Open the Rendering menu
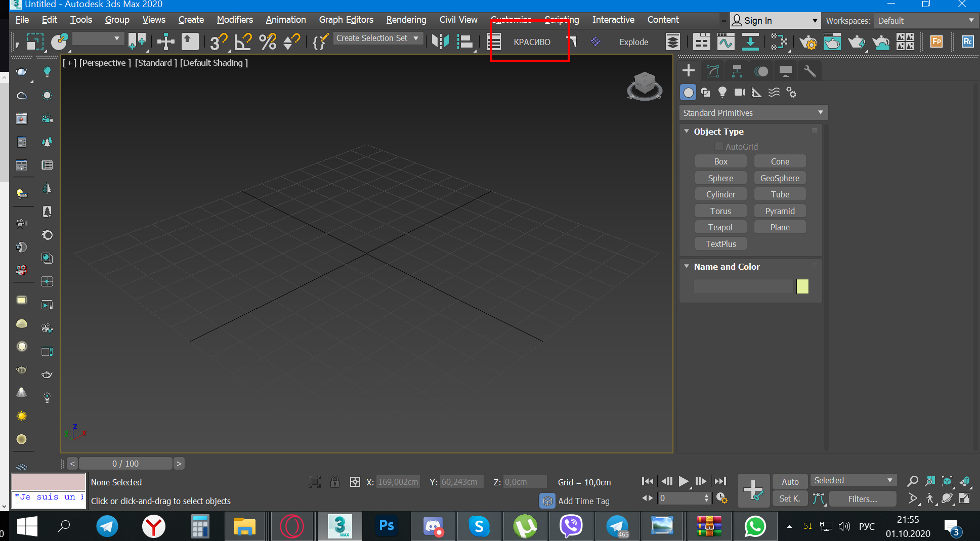This screenshot has width=980, height=541. click(406, 20)
